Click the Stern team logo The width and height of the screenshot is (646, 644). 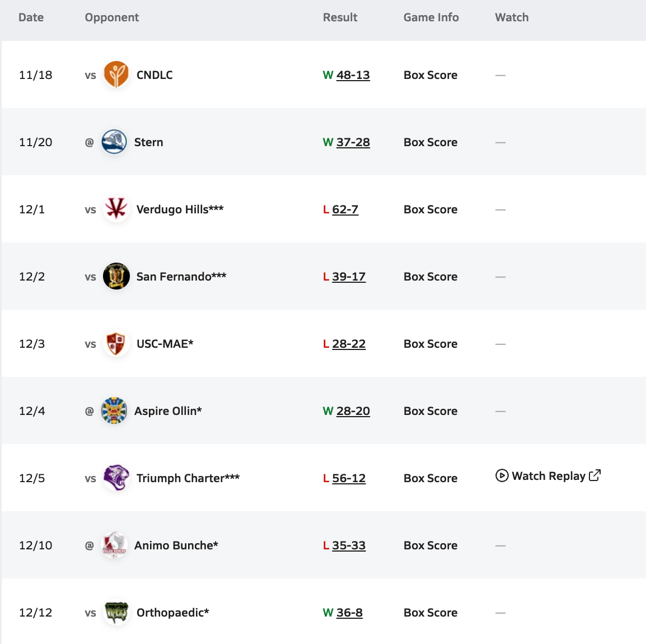[x=114, y=142]
